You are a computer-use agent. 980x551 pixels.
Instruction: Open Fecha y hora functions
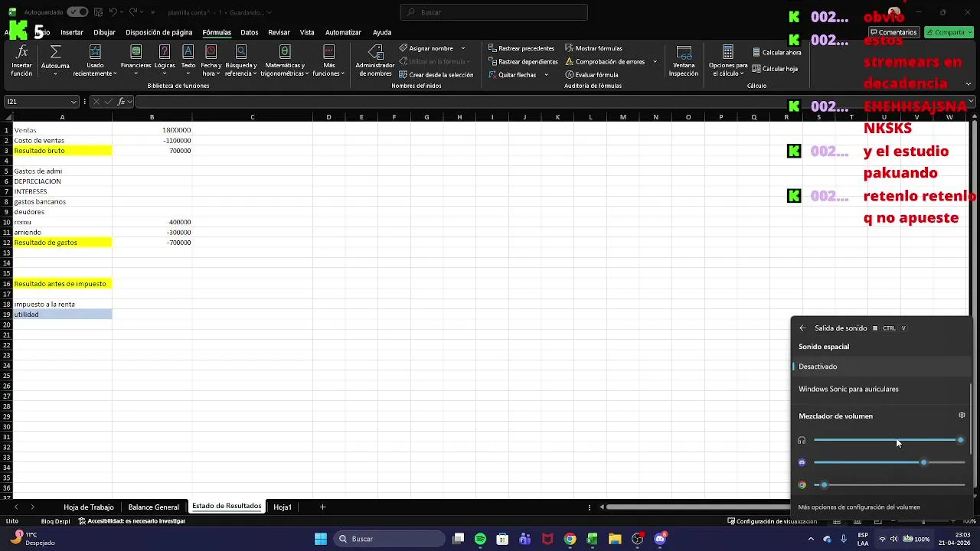click(x=211, y=60)
